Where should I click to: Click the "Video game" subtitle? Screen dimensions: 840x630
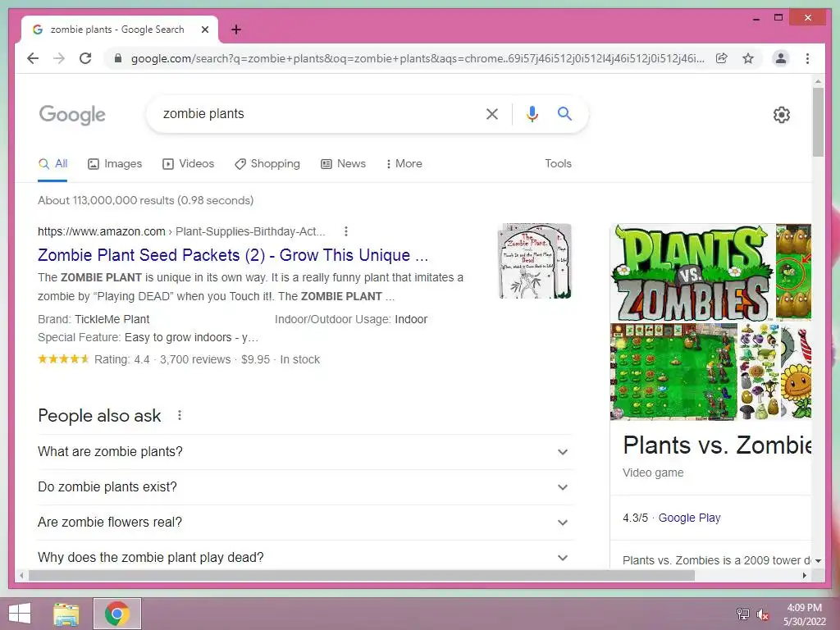[x=653, y=472]
